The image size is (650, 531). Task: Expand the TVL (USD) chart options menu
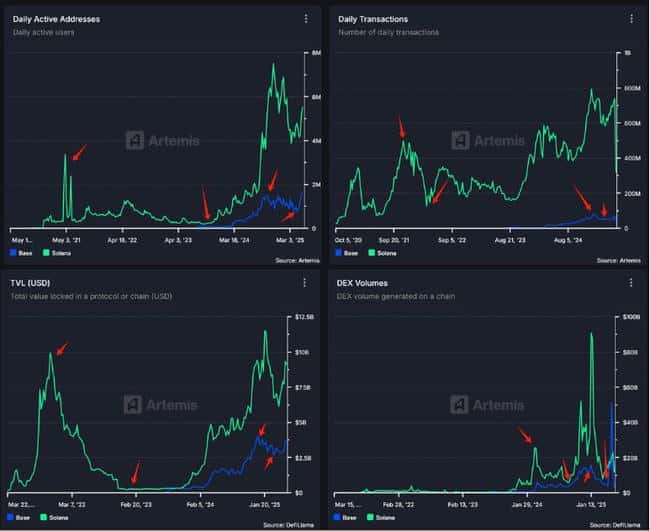click(306, 284)
